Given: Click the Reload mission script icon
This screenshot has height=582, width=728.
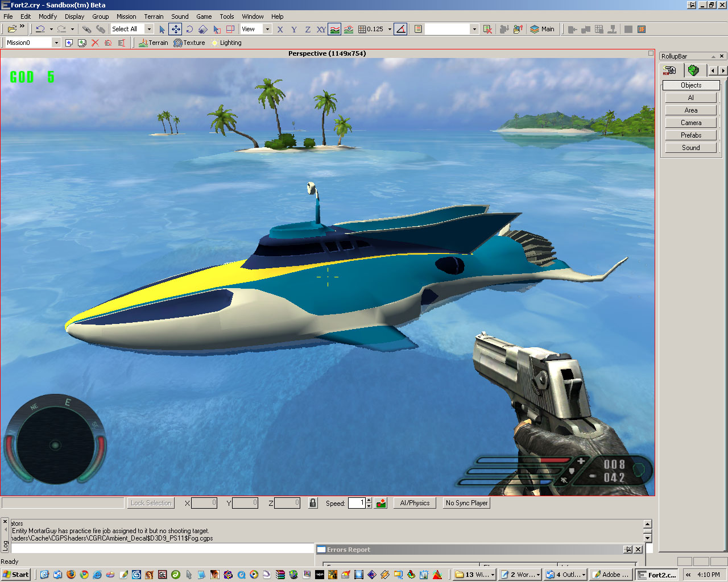Looking at the screenshot, I should (x=108, y=43).
